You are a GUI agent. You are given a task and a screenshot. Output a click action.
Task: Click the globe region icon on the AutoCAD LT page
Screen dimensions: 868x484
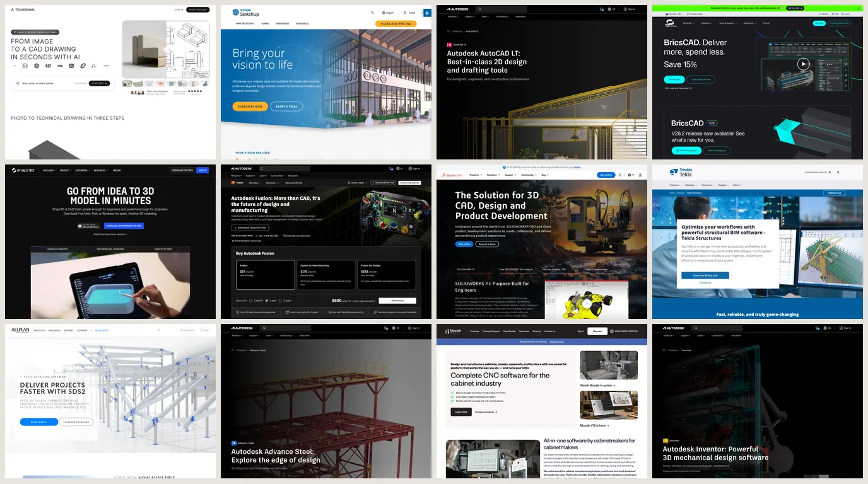pos(611,9)
